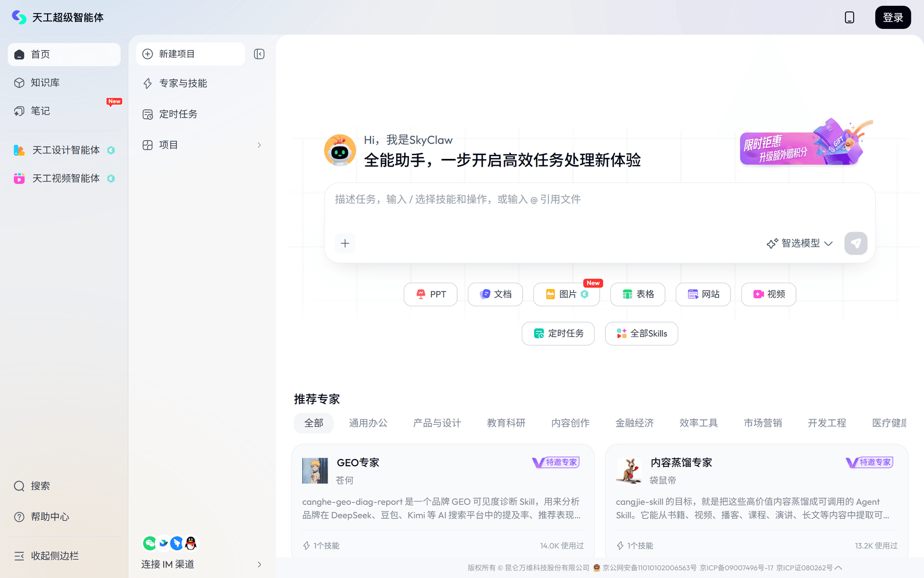924x578 pixels.
Task: Switch to 通用办公 tab
Action: tap(368, 423)
